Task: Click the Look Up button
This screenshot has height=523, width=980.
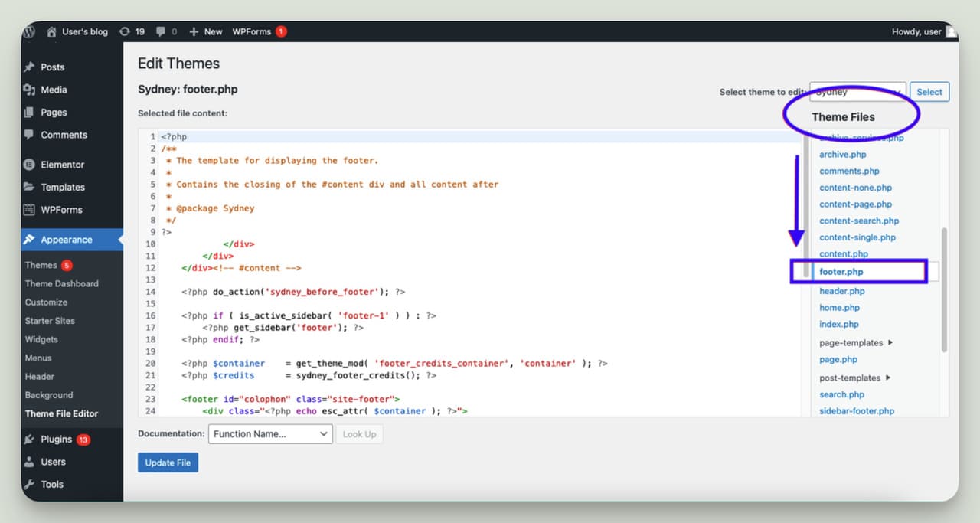Action: [359, 434]
